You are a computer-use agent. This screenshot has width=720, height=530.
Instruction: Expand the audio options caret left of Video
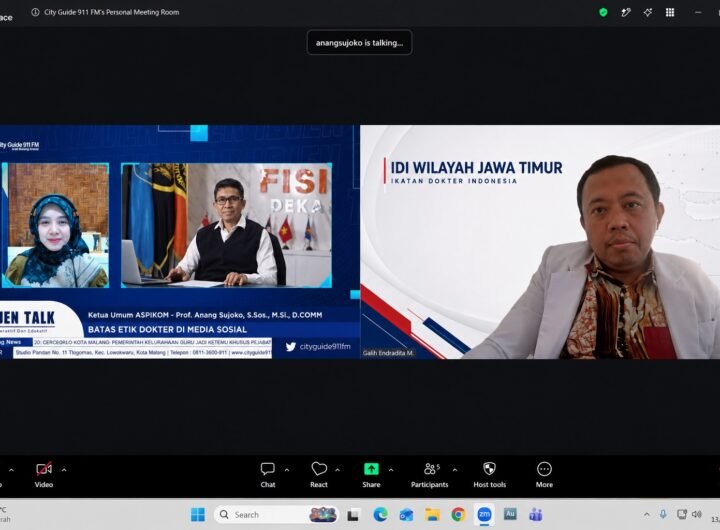click(11, 470)
